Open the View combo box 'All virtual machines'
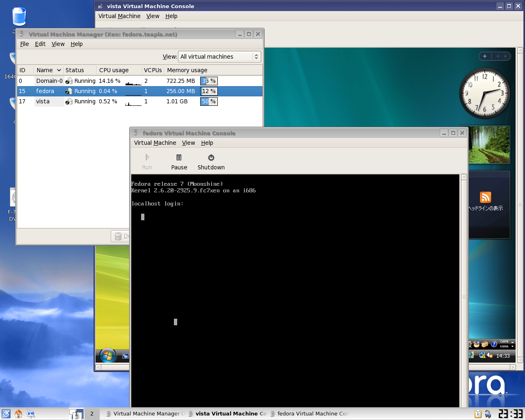 (x=220, y=57)
